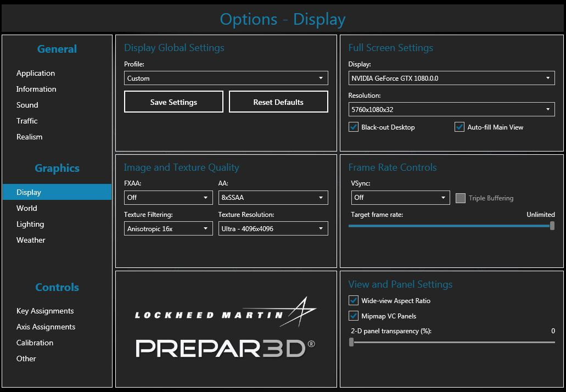Click the View and Panel Settings heading
Screen dimensions: 566x392
[400, 284]
